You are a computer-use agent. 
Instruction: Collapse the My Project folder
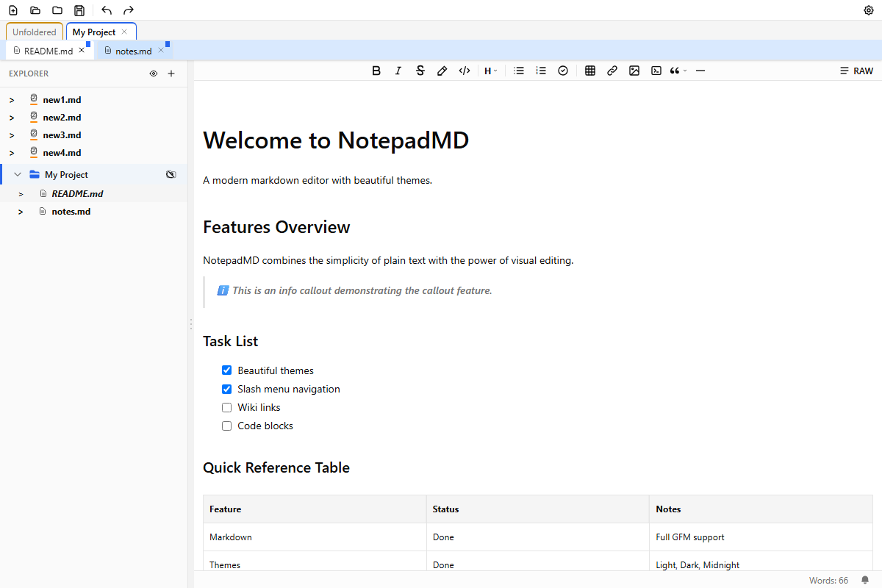coord(17,173)
